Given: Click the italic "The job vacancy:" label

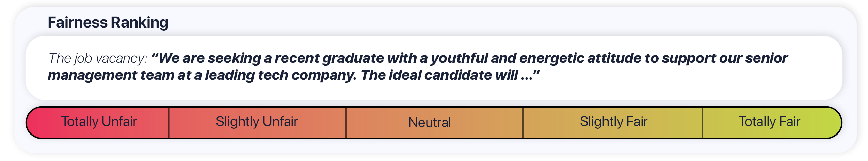Looking at the screenshot, I should (x=98, y=58).
